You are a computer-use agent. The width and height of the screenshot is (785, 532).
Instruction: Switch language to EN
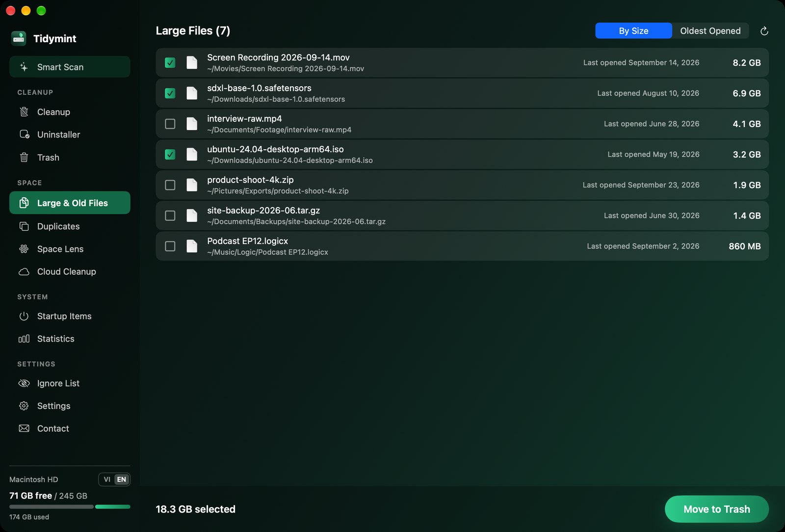[x=122, y=479]
